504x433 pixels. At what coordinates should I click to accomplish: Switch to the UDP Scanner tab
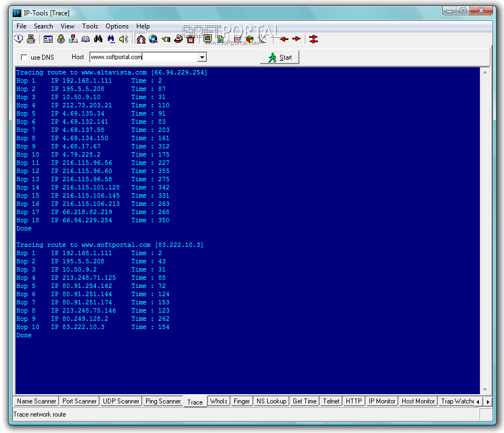pos(121,401)
